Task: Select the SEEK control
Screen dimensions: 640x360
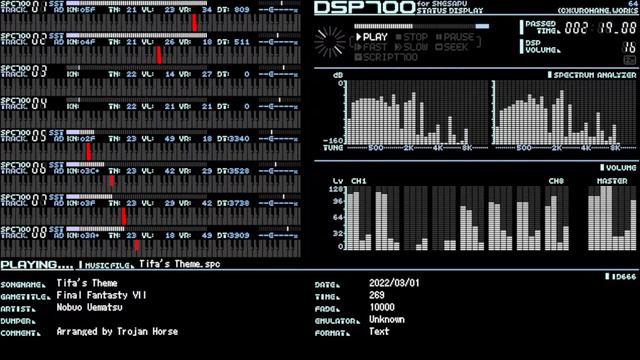Action: point(452,47)
